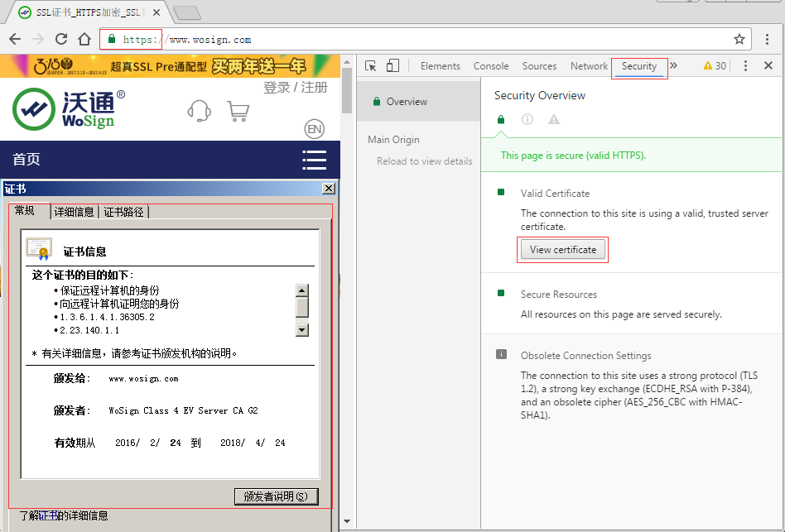The height and width of the screenshot is (532, 785).
Task: Click the customer service headset icon
Action: [199, 111]
